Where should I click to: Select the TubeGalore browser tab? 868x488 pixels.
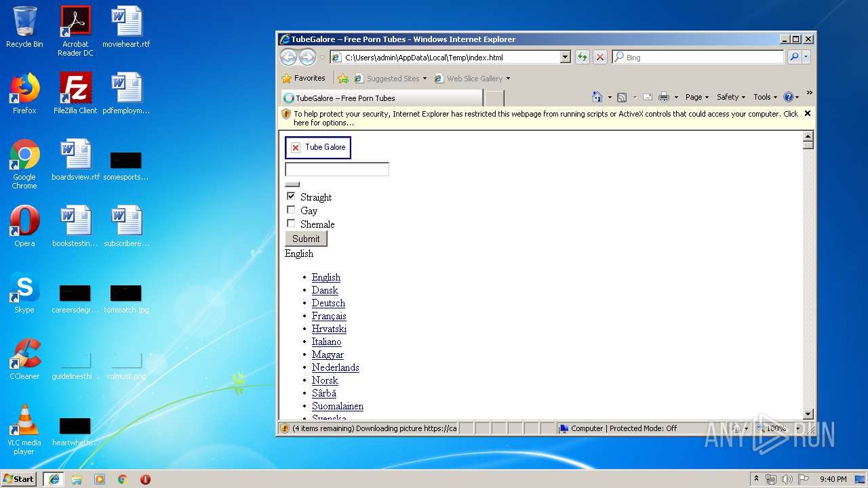click(382, 98)
